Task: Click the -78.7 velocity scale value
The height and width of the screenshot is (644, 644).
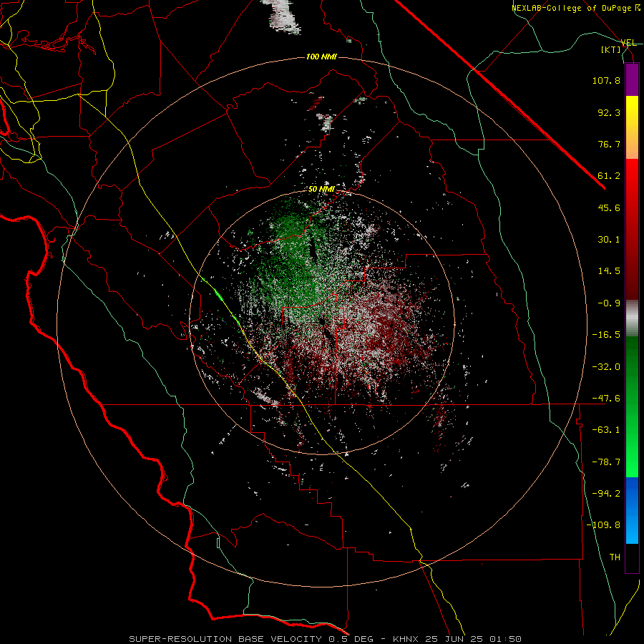Action: click(606, 462)
